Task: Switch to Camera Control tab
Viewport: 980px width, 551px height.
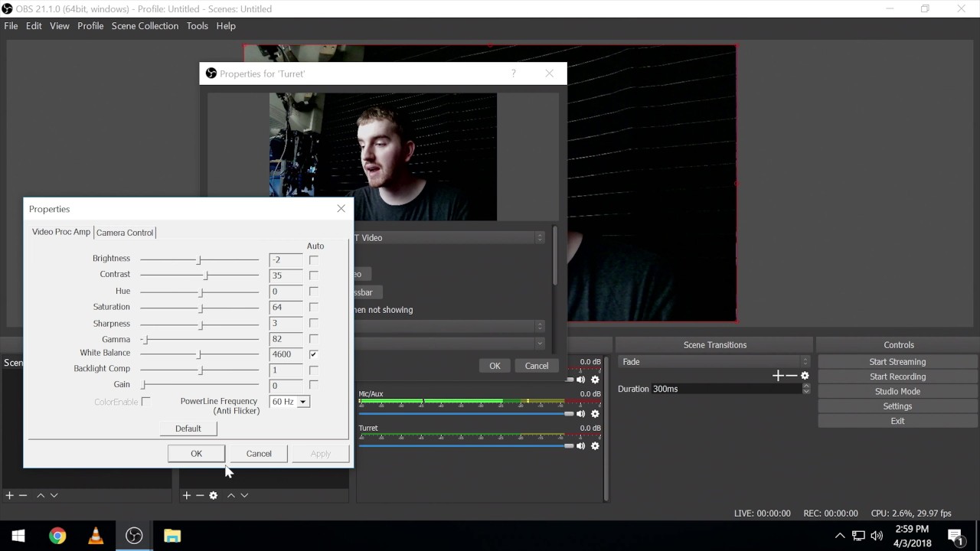Action: click(125, 233)
